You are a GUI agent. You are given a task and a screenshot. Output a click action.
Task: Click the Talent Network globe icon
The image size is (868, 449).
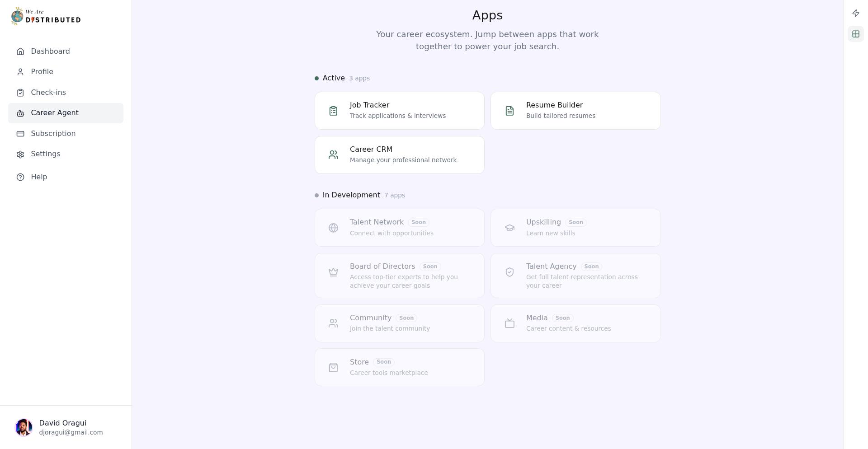pyautogui.click(x=333, y=228)
